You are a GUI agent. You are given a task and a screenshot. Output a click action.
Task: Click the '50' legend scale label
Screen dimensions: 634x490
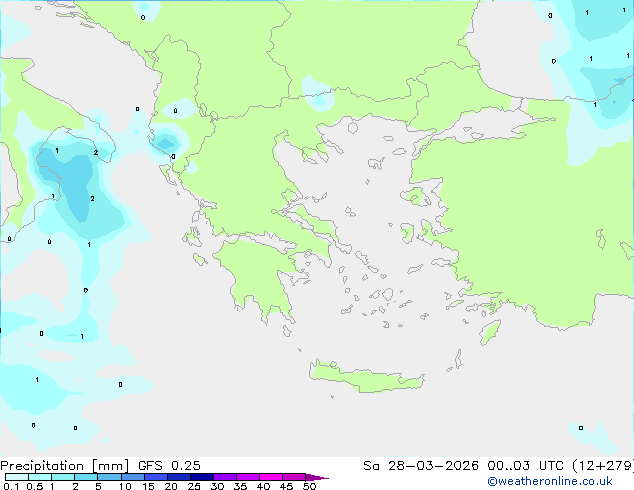(309, 486)
